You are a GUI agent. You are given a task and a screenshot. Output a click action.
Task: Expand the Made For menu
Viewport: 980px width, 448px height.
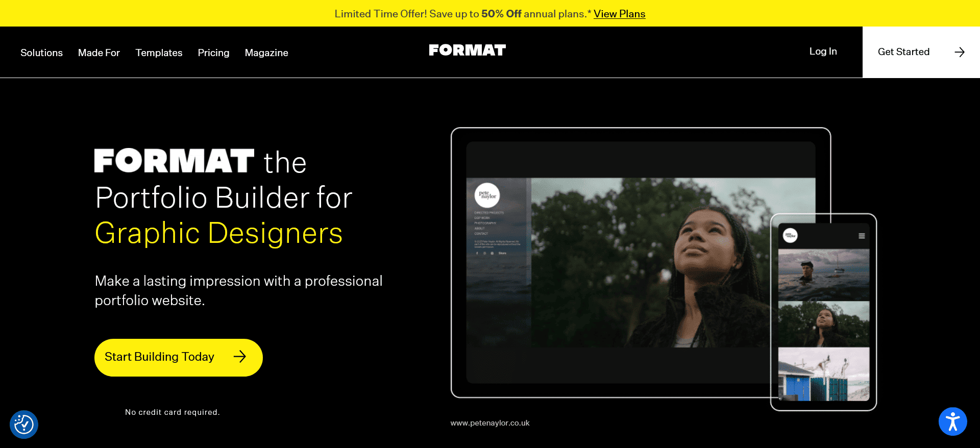pos(99,53)
